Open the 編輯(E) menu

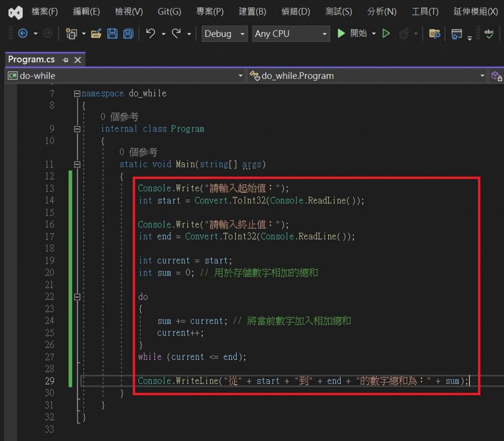(x=87, y=12)
